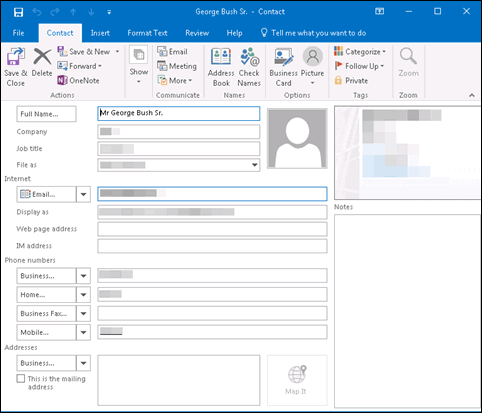Collapse the ribbon with chevron

coord(472,95)
